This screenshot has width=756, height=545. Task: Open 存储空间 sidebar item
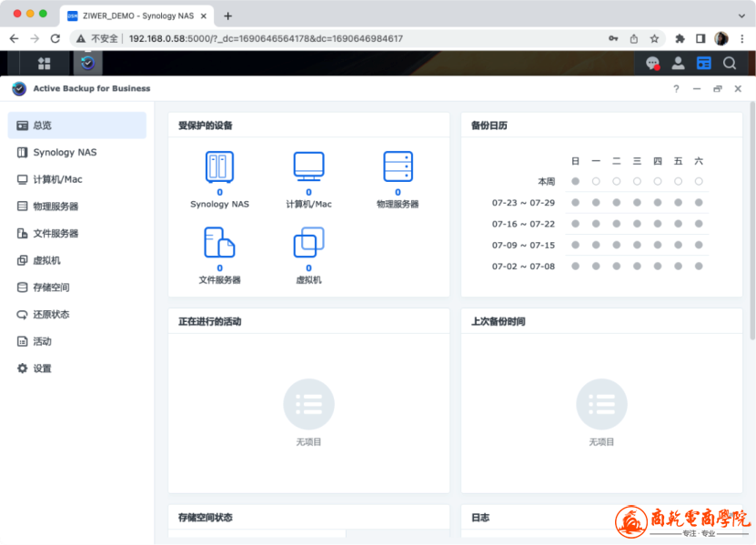(x=77, y=288)
